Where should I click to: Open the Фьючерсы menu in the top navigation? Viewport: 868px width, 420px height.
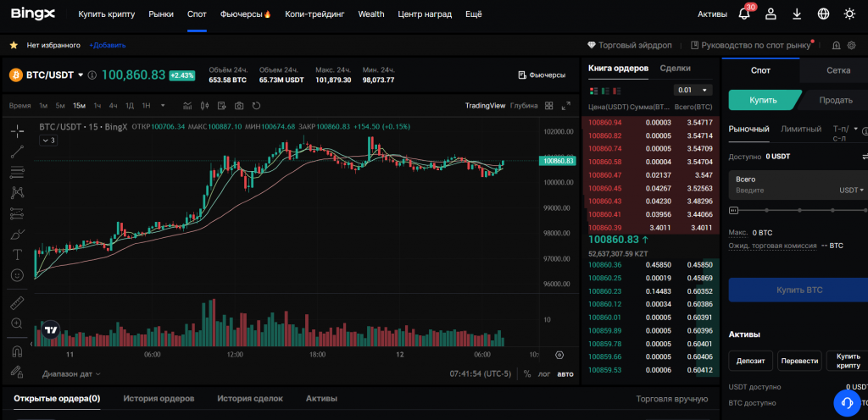(x=245, y=14)
